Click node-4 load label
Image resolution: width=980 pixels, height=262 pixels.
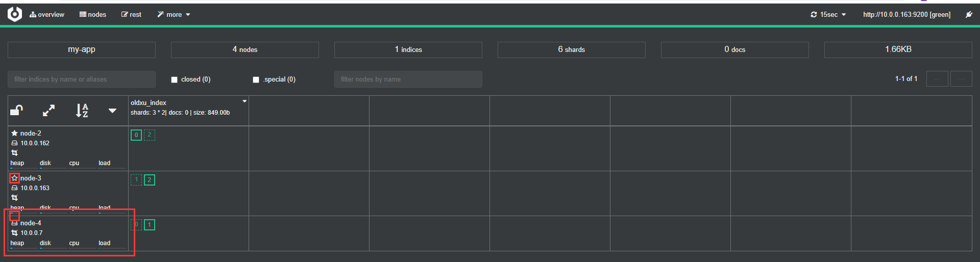(x=104, y=243)
